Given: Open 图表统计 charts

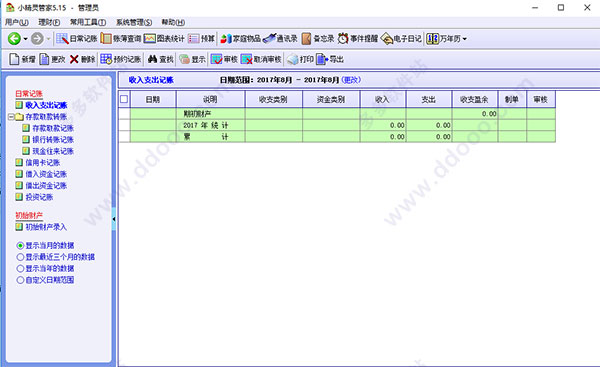Looking at the screenshot, I should coord(164,39).
